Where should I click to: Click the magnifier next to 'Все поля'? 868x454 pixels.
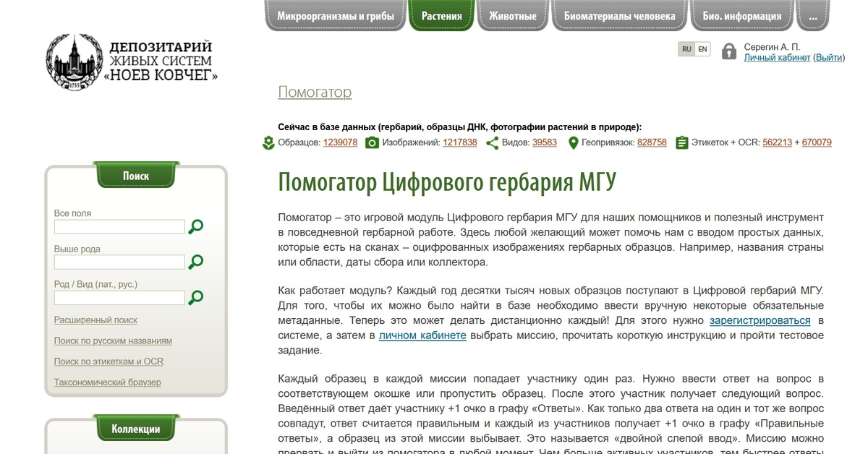pos(195,227)
